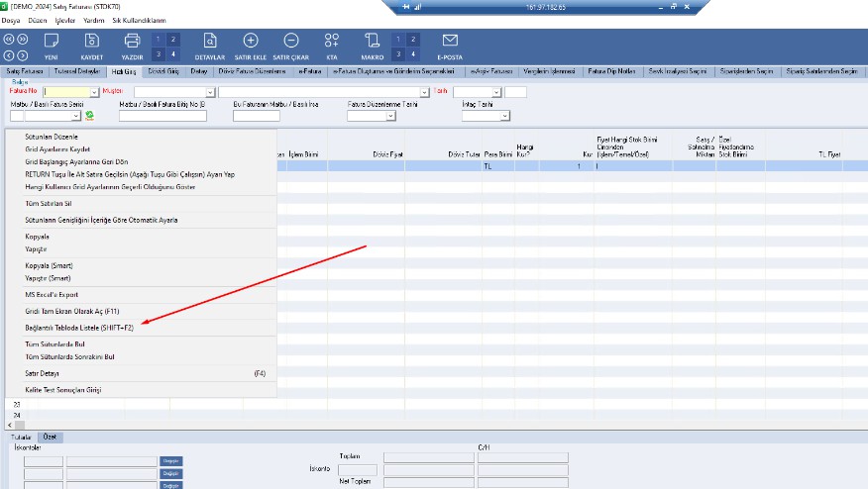Click the Matbu / Basılı Fatura Bitiş No input
The height and width of the screenshot is (489, 868).
click(163, 116)
